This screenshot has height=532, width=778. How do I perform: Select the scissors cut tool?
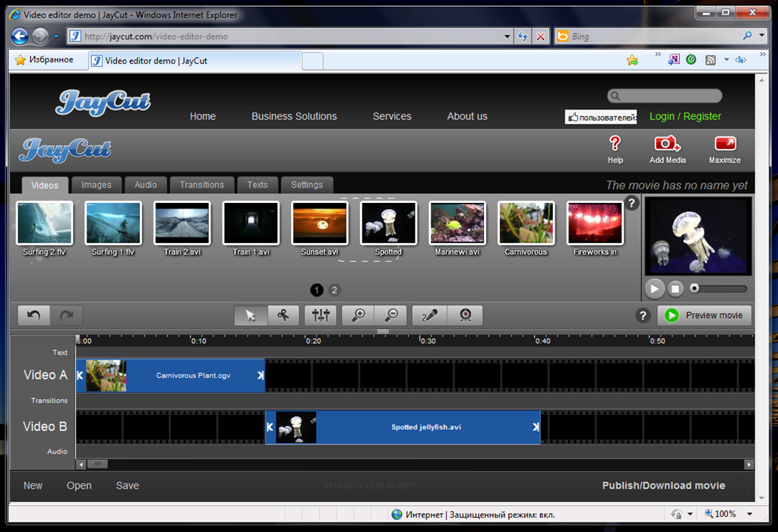pos(283,315)
